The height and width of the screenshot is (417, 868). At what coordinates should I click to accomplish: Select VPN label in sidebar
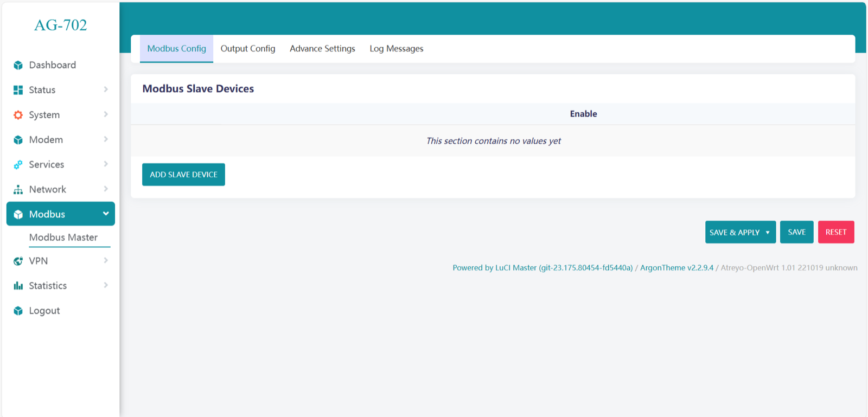[39, 261]
